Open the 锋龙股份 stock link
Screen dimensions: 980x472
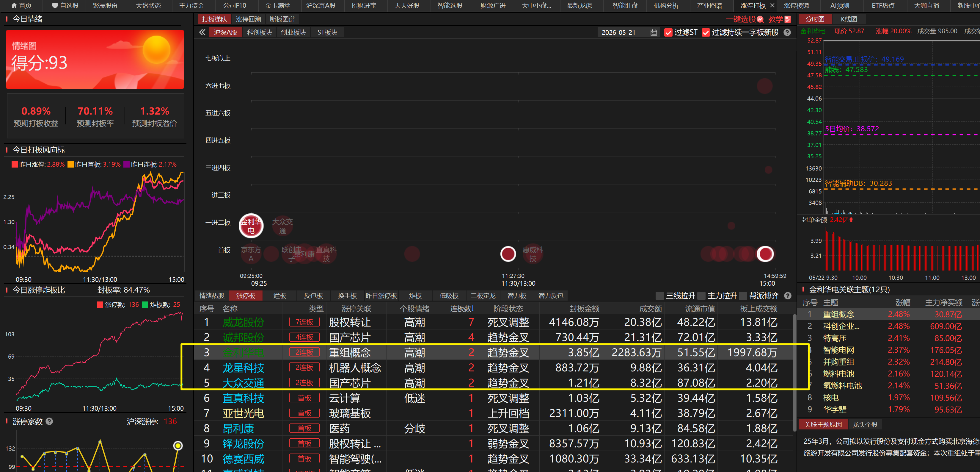click(243, 444)
